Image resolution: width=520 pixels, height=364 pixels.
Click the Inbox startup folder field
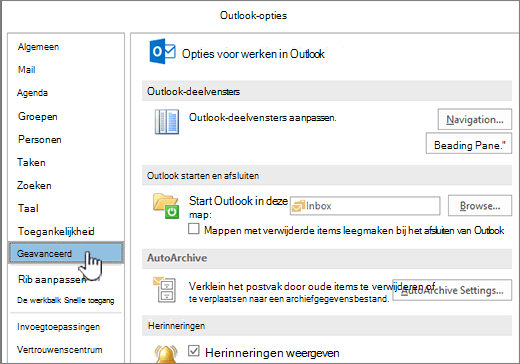365,206
